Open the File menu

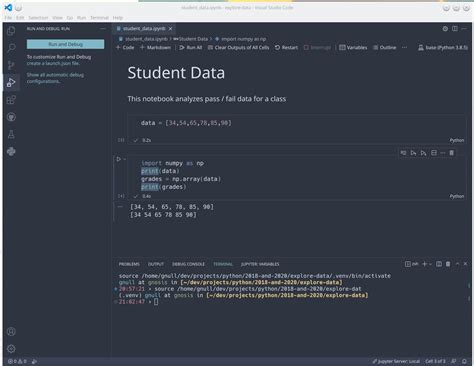(8, 18)
